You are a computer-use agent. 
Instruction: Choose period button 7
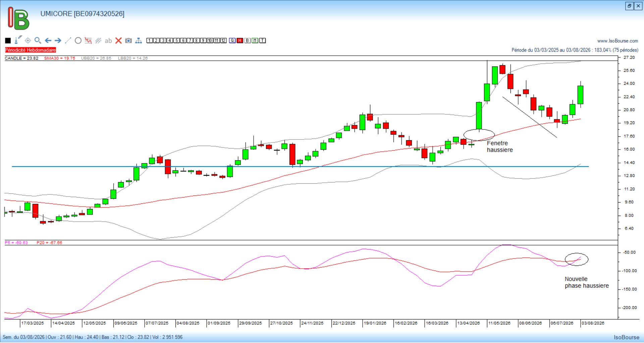click(190, 41)
